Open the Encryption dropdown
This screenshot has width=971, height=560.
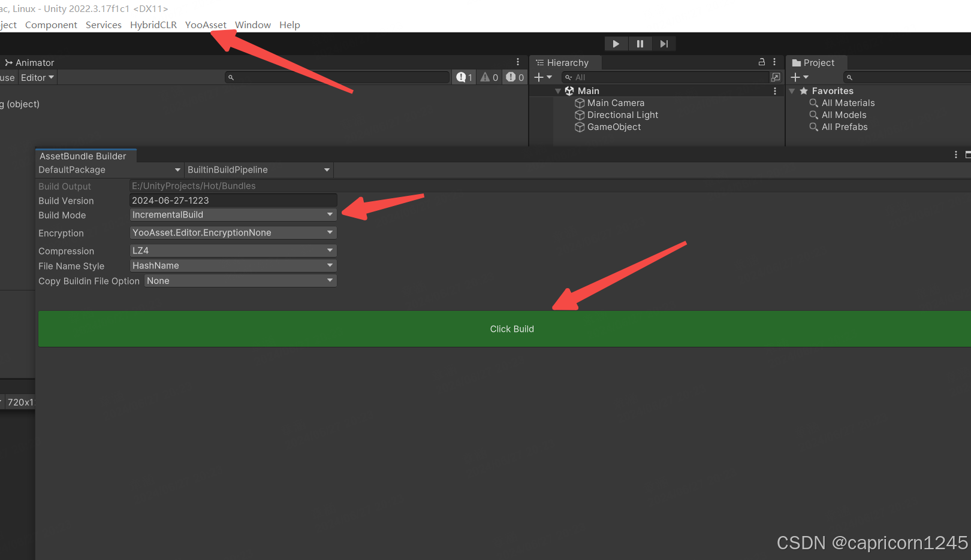[x=233, y=233]
